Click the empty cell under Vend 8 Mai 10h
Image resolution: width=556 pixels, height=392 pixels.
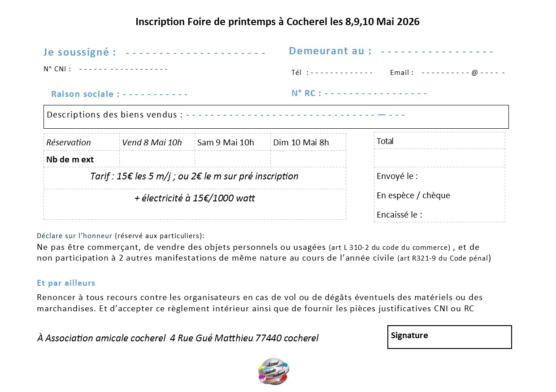click(x=157, y=159)
